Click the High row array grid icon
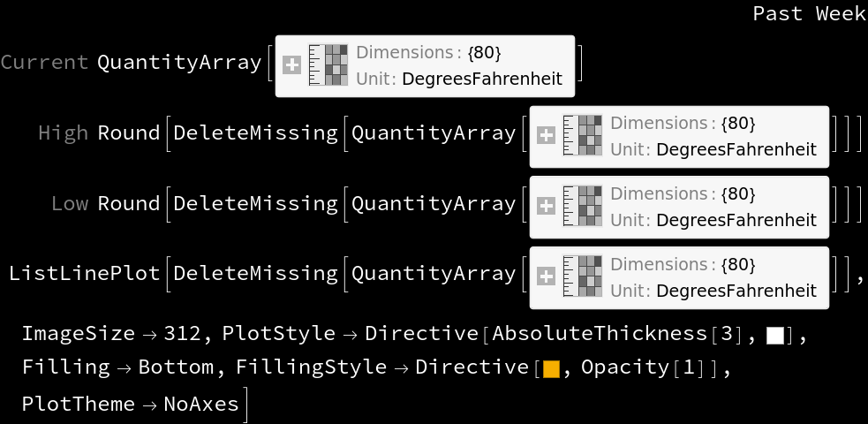This screenshot has width=868, height=424. 583,136
